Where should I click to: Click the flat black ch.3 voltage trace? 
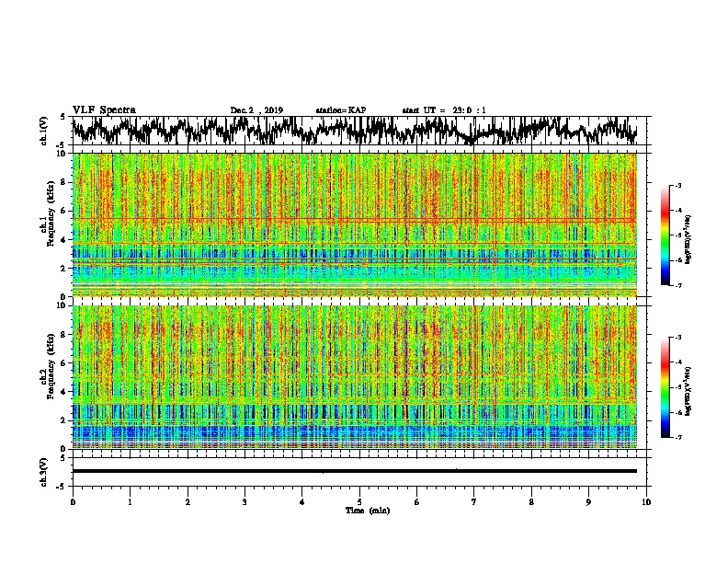point(355,471)
